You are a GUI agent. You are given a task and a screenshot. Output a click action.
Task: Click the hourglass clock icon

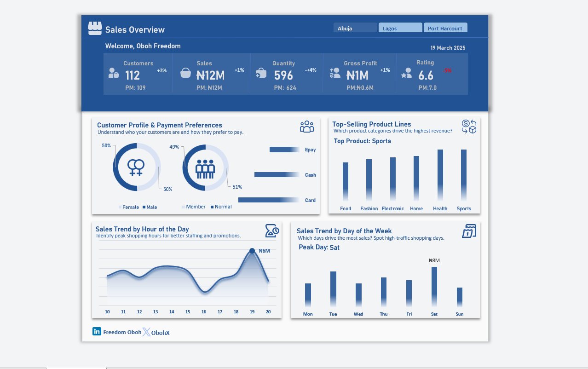272,231
